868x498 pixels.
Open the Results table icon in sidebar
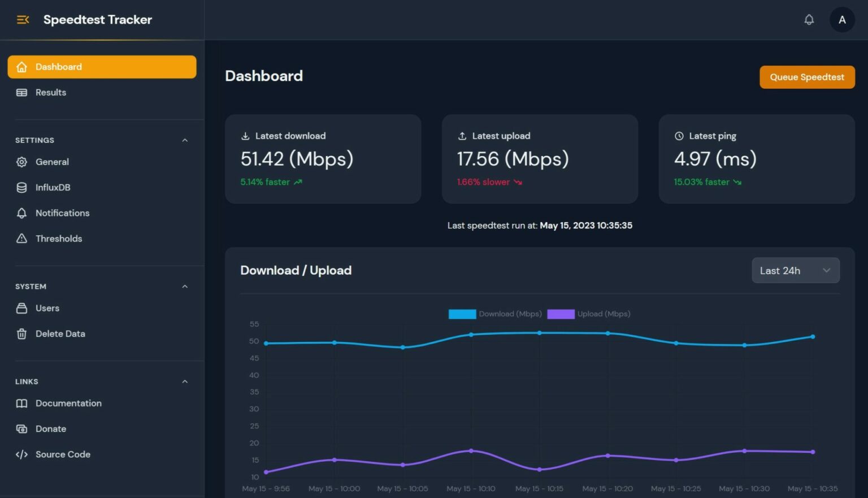21,92
